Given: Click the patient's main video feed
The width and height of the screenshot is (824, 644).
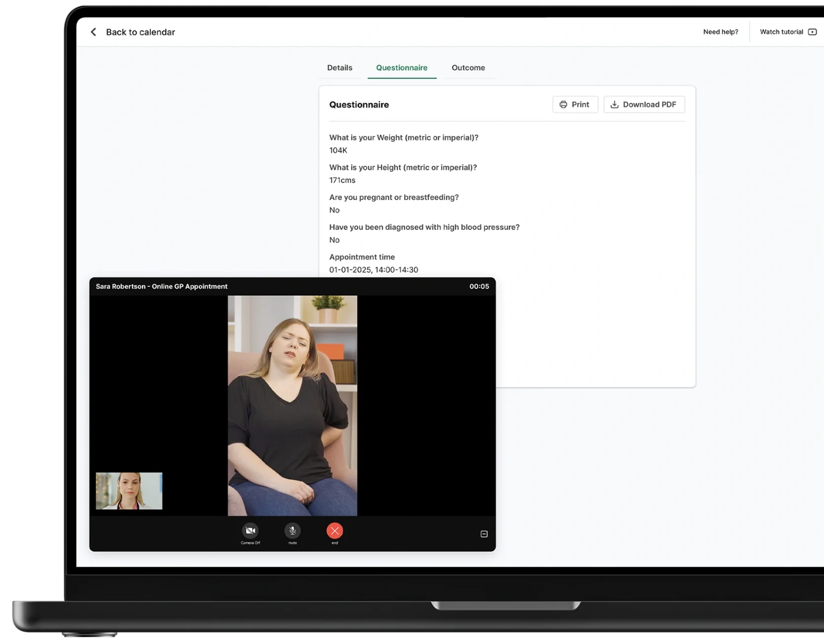Looking at the screenshot, I should [x=292, y=405].
